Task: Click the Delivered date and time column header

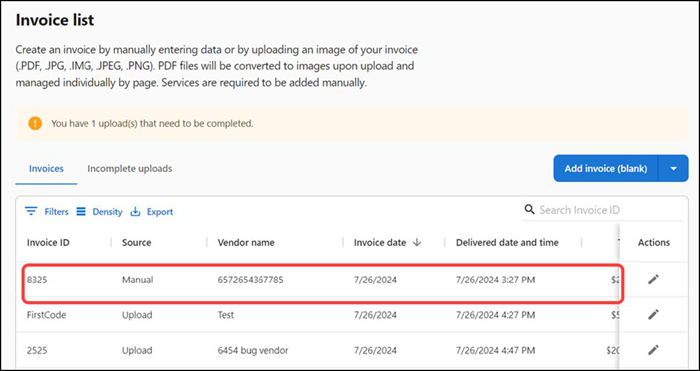Action: (507, 242)
